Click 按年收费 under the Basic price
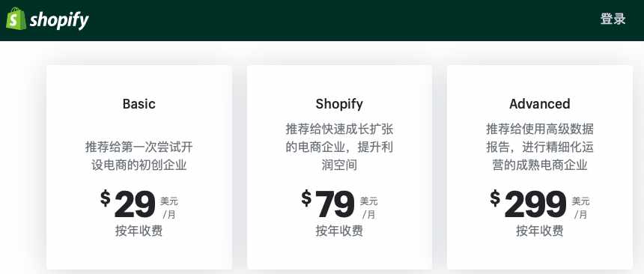 click(139, 231)
